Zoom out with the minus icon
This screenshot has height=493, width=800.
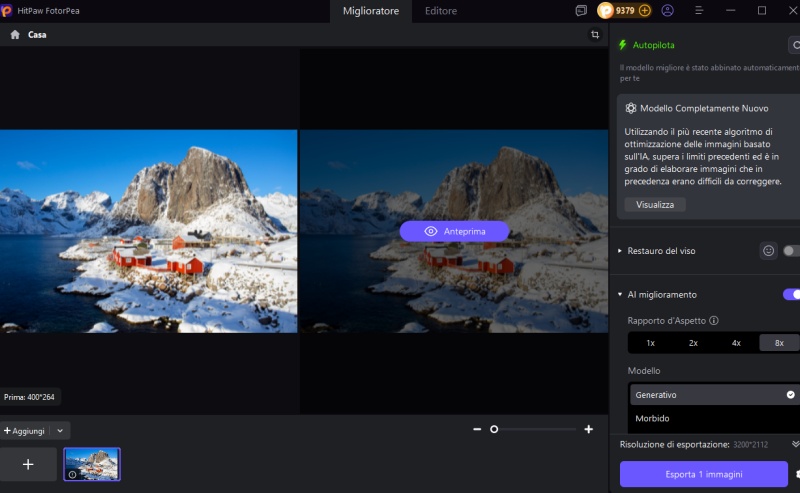click(x=477, y=429)
